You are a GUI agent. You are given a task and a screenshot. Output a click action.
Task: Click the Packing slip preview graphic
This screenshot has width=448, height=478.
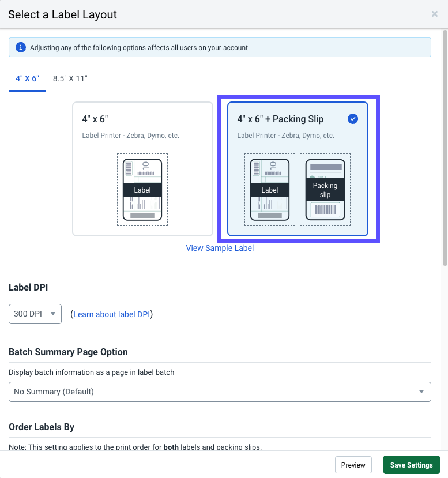(x=325, y=190)
